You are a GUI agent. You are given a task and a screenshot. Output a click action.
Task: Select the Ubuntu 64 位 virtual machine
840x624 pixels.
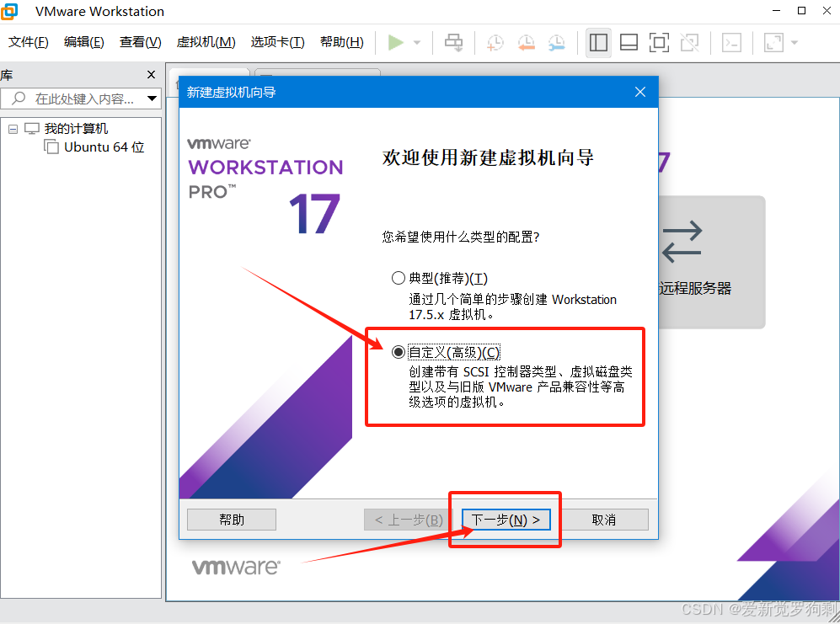(x=104, y=147)
